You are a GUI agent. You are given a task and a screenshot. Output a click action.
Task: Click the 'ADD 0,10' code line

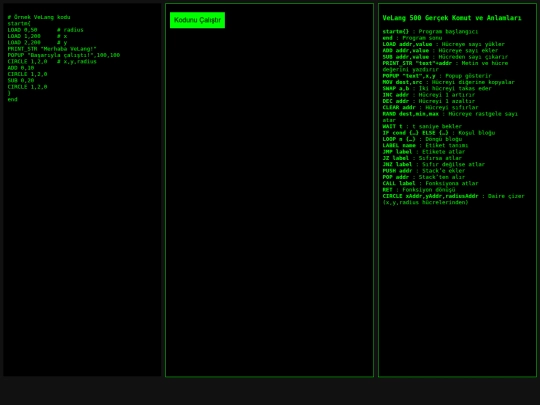pos(21,68)
